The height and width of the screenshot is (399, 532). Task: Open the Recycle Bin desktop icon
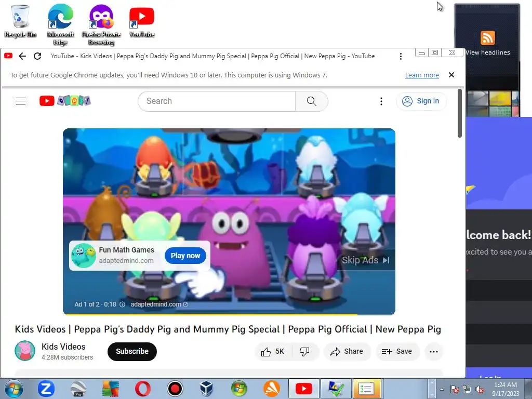(x=20, y=21)
